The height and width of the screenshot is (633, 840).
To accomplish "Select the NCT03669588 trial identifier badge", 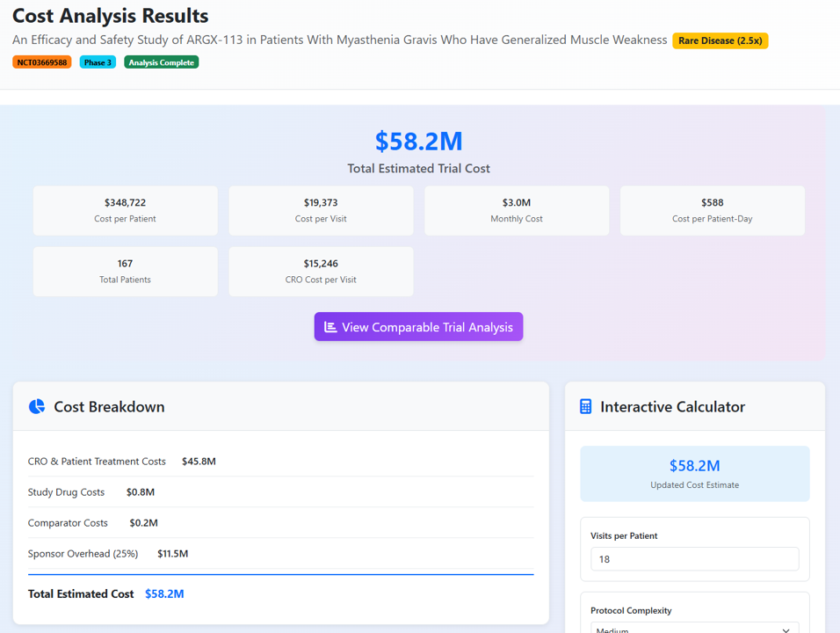I will [x=41, y=62].
